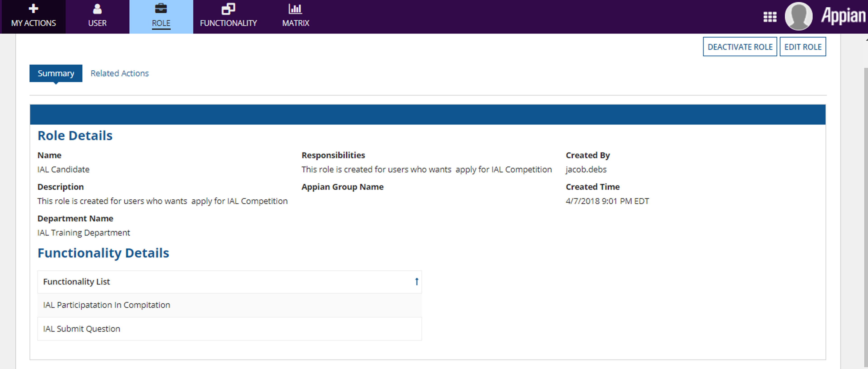Click the IAL Training Department value
The height and width of the screenshot is (369, 868).
(x=84, y=233)
